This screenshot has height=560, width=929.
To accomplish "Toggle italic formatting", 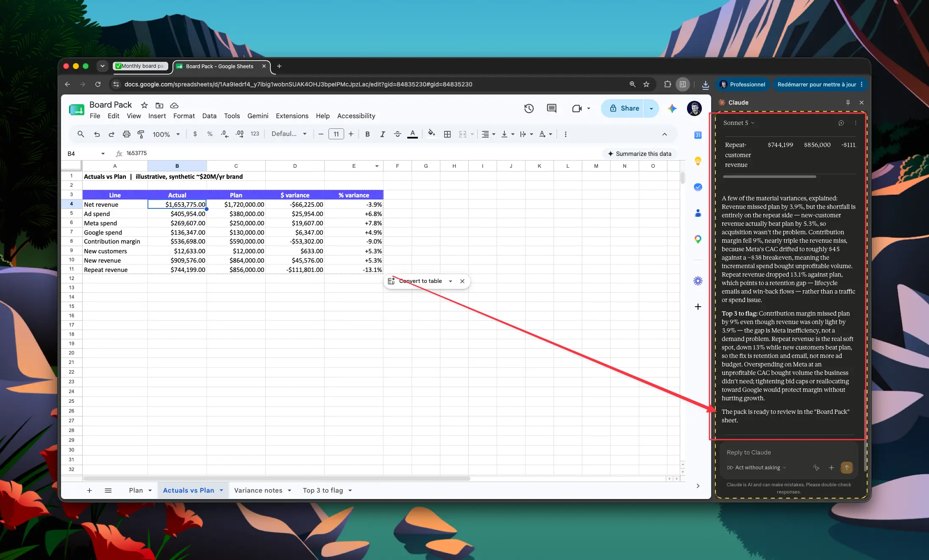I will click(382, 134).
